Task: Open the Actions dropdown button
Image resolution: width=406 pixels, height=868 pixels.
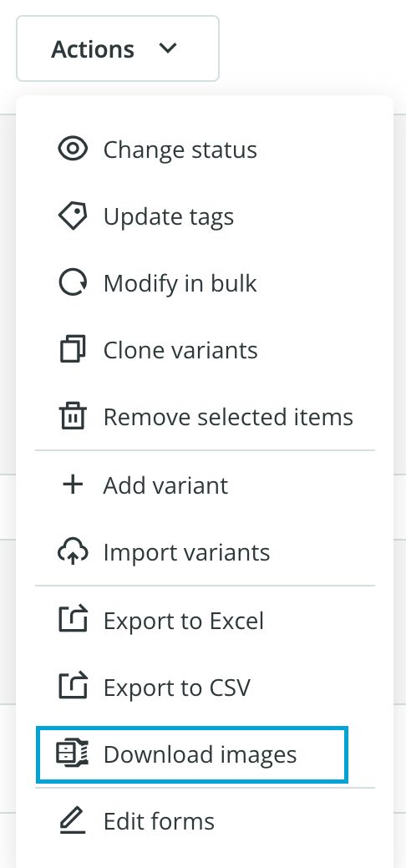Action: point(118,48)
